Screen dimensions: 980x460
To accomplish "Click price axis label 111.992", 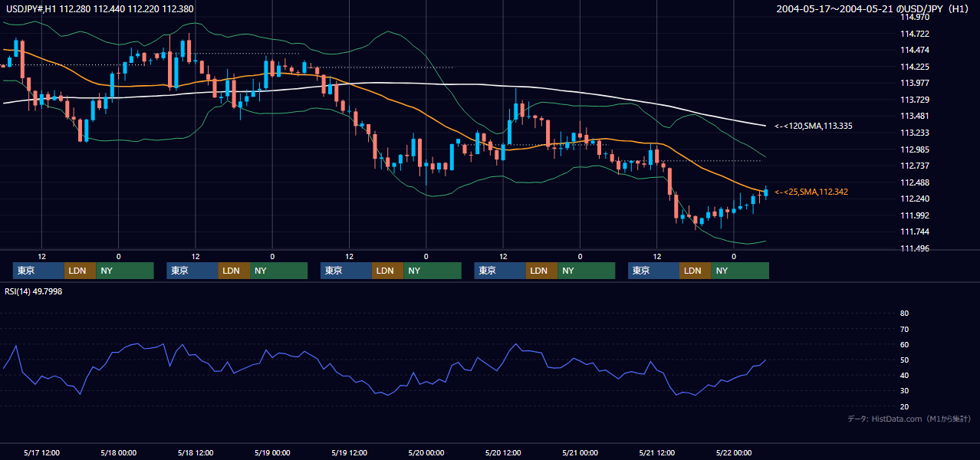I will (914, 215).
